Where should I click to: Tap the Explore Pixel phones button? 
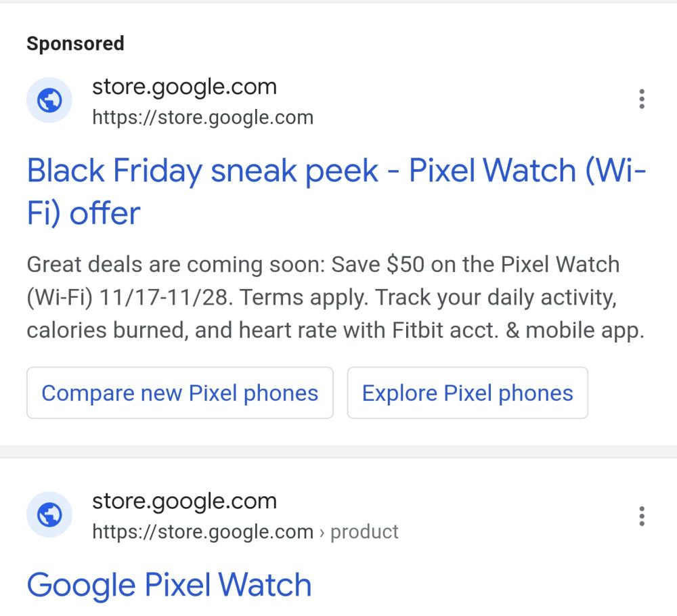tap(467, 393)
